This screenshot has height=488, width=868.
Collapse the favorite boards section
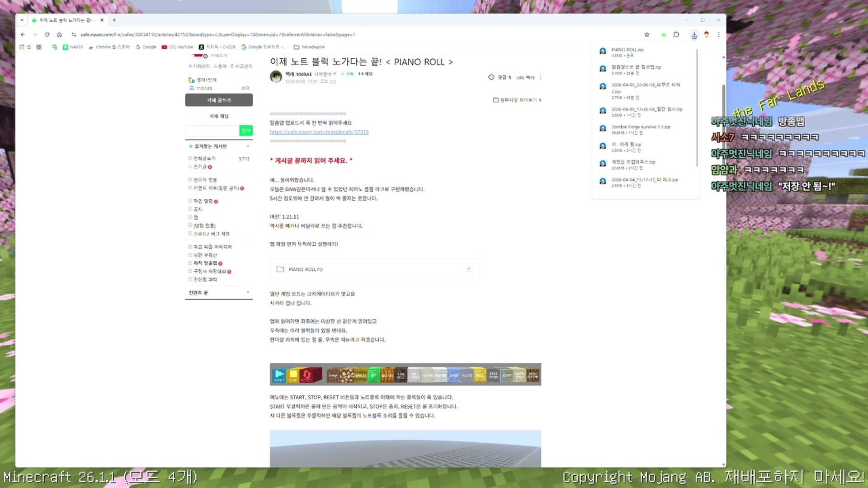pyautogui.click(x=248, y=146)
